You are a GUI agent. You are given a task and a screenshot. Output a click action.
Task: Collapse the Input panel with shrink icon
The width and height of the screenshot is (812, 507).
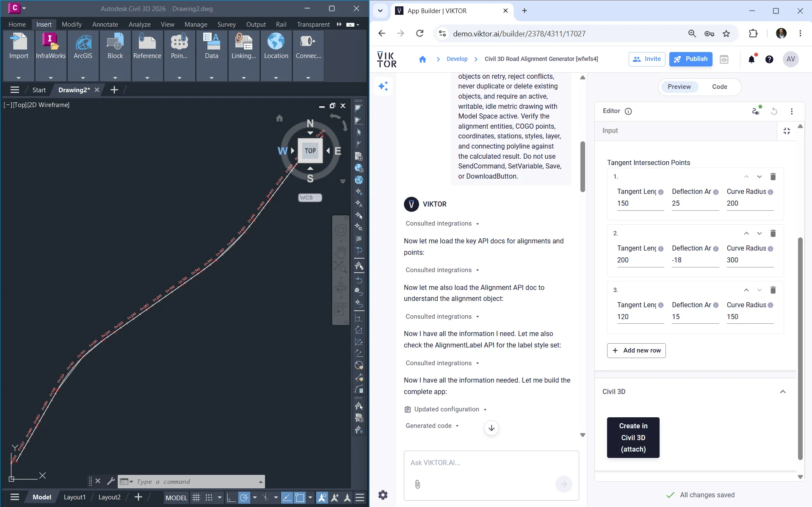pyautogui.click(x=787, y=131)
